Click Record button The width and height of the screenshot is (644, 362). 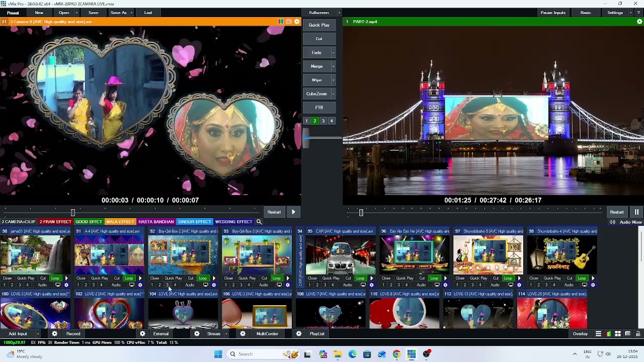tap(73, 334)
